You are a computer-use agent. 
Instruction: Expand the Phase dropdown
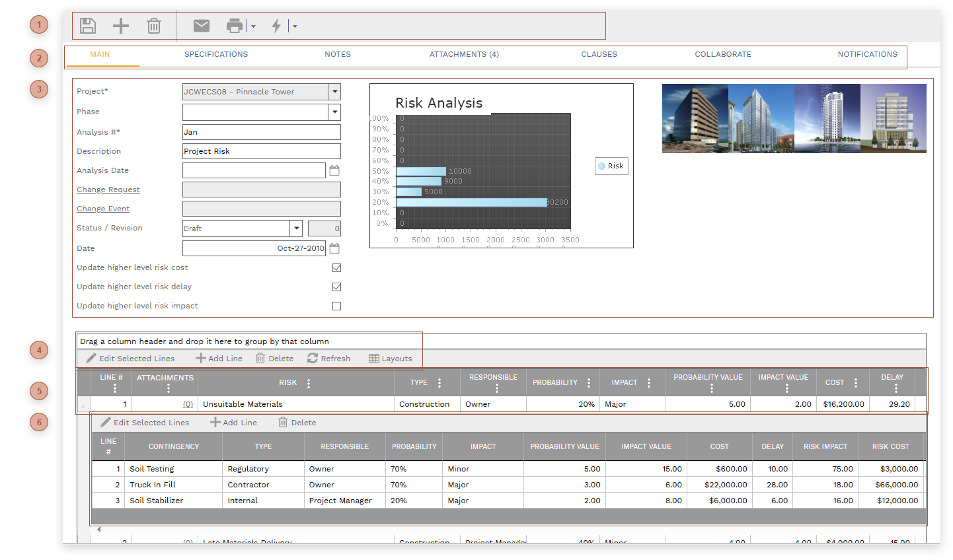[335, 112]
